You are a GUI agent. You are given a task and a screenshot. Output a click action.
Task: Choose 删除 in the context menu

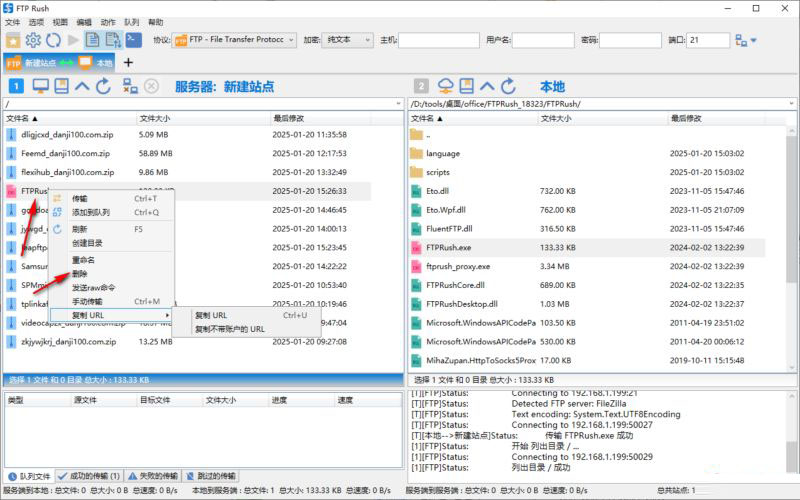click(112, 273)
